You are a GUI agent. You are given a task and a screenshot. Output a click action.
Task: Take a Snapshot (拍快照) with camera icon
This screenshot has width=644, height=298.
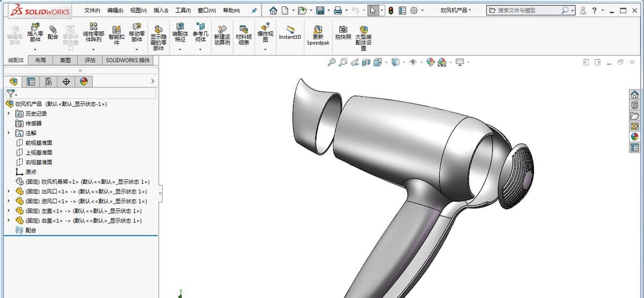tap(343, 33)
